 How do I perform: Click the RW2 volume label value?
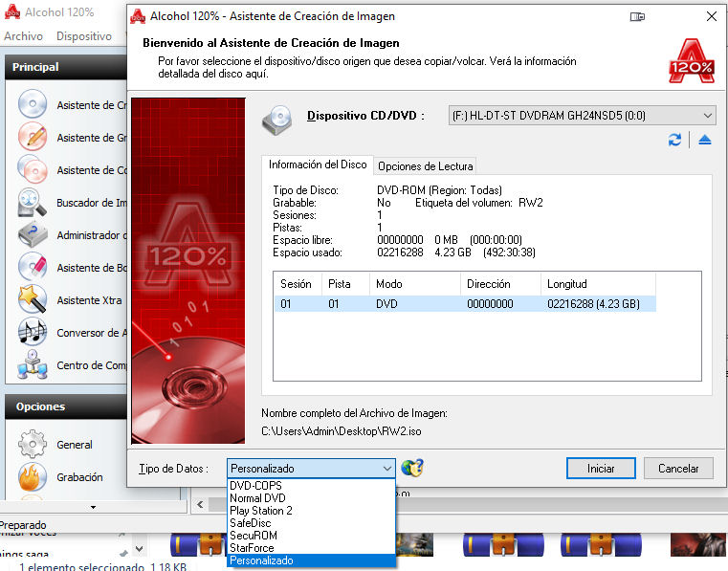(x=531, y=203)
